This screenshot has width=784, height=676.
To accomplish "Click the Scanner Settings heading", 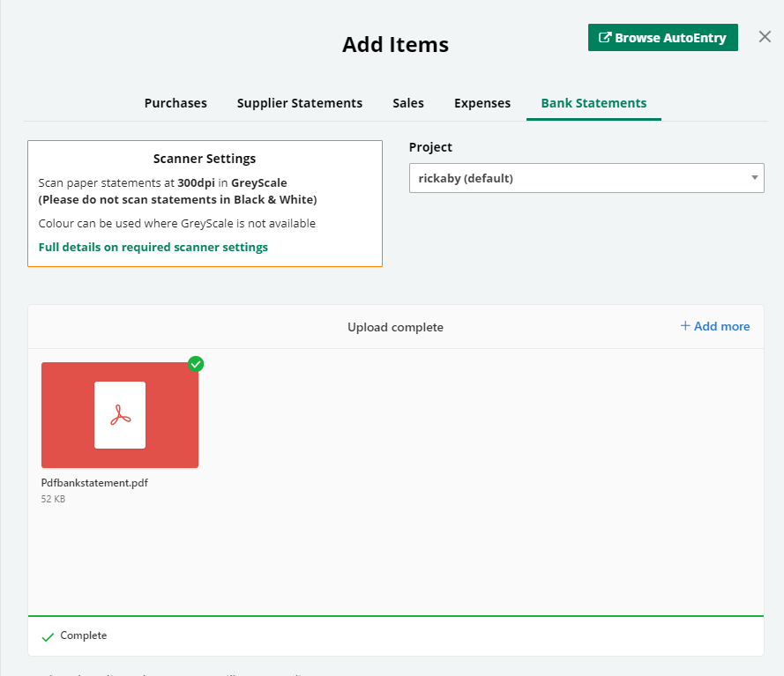I will pyautogui.click(x=205, y=159).
